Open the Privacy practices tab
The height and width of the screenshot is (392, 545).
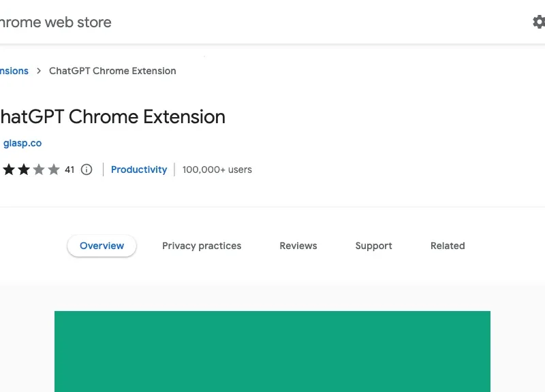(x=202, y=246)
